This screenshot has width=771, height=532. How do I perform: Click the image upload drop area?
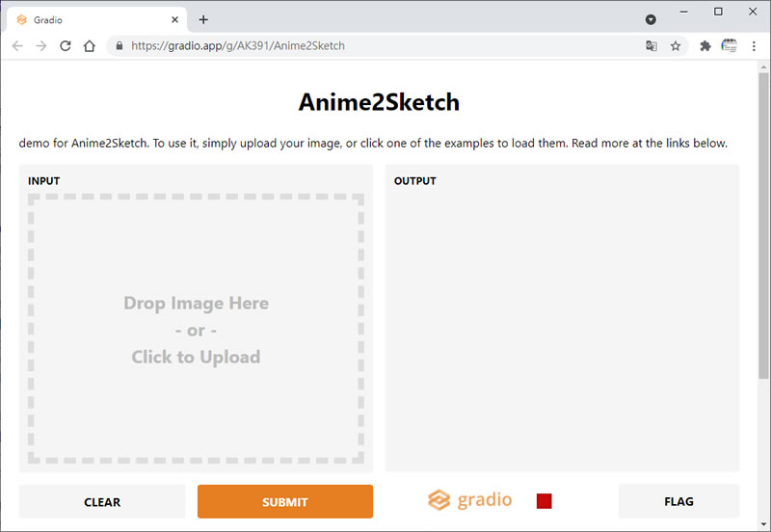click(x=196, y=329)
